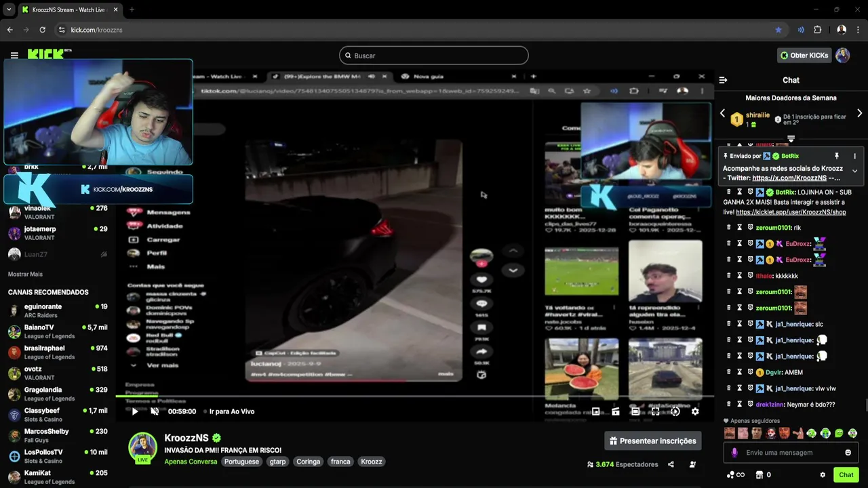
Task: Click username Dgvir in chat
Action: point(773,372)
